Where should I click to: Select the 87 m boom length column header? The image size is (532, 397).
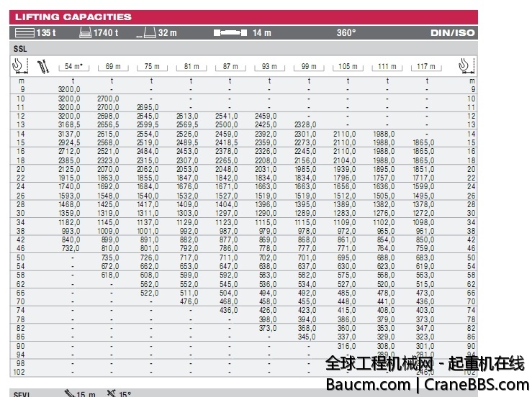230,67
